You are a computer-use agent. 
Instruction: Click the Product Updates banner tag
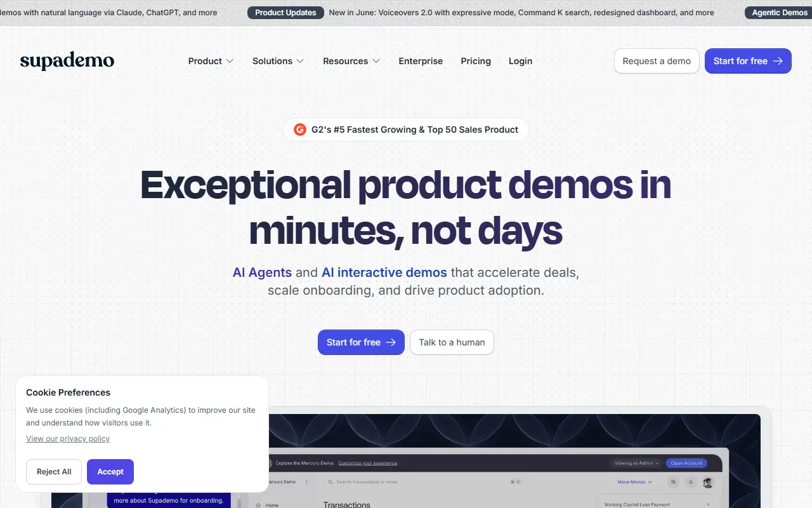click(x=285, y=13)
